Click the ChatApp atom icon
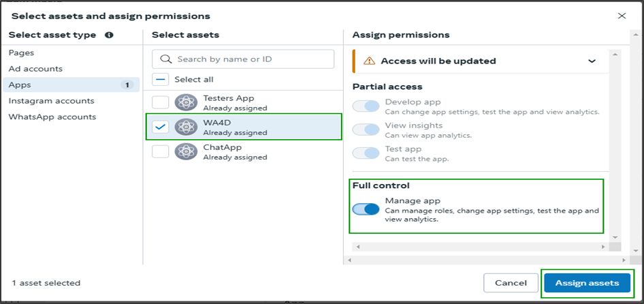This screenshot has width=644, height=304. point(185,151)
